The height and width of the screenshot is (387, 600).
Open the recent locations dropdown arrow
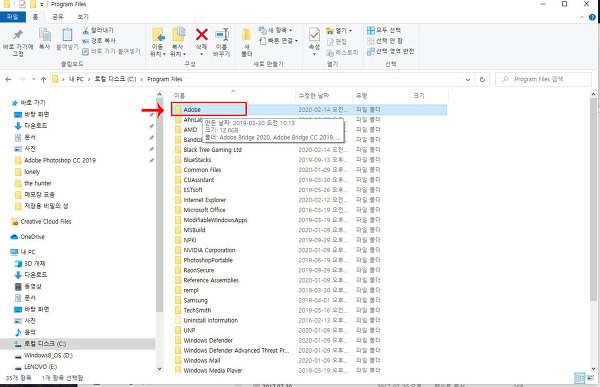(34, 80)
